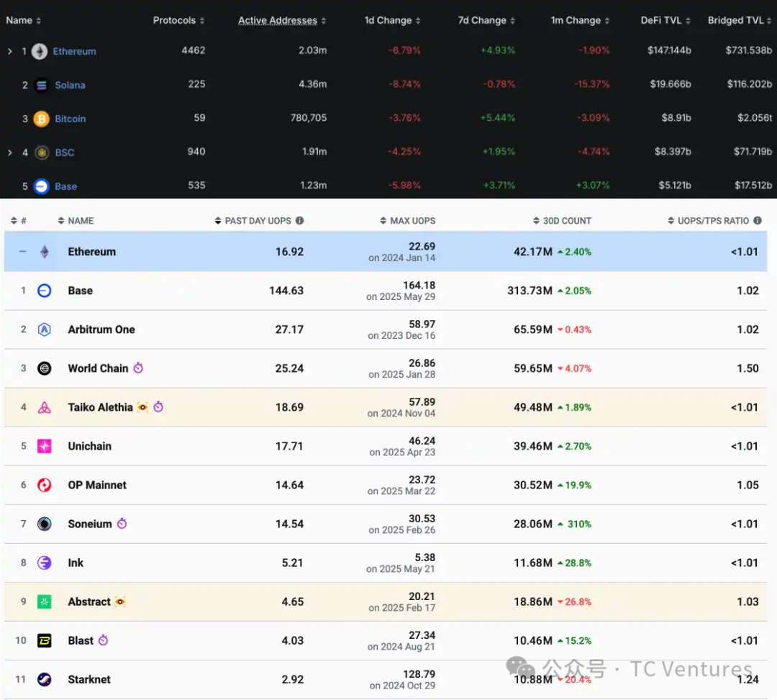Click Solana active addresses value 4.36m
The image size is (777, 700).
(x=313, y=84)
